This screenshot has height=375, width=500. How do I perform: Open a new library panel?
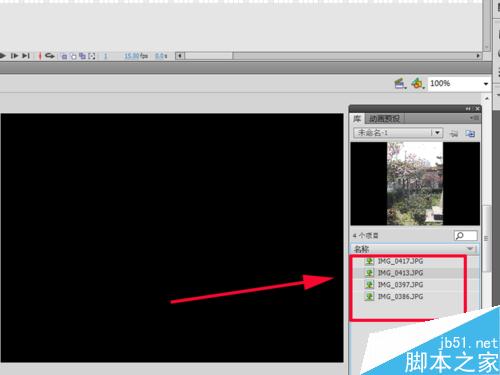[x=470, y=134]
